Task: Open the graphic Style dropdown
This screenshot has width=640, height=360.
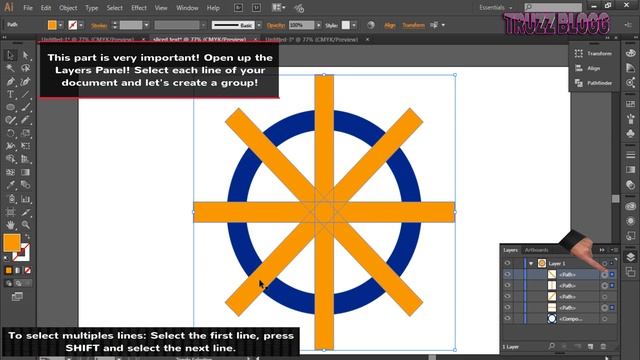Action: pos(354,25)
